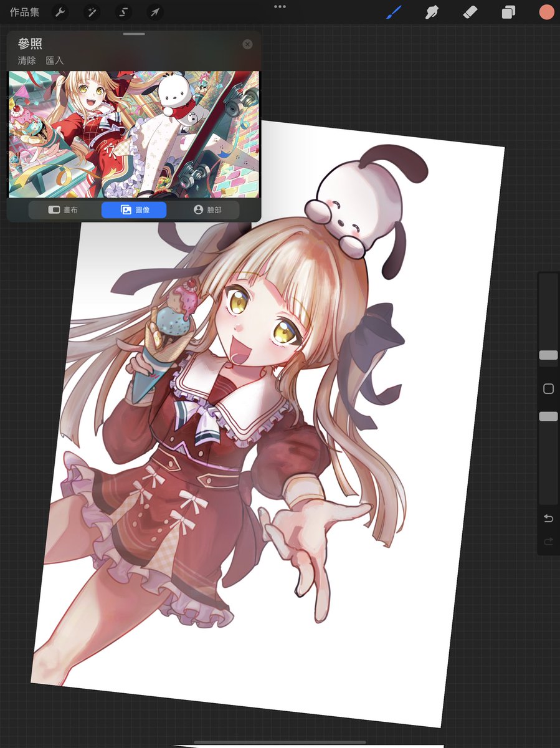Click the reference panel drag handle

134,34
